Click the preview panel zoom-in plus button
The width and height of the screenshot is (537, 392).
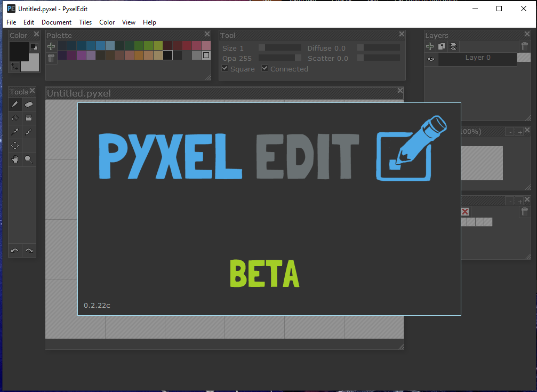(x=520, y=132)
